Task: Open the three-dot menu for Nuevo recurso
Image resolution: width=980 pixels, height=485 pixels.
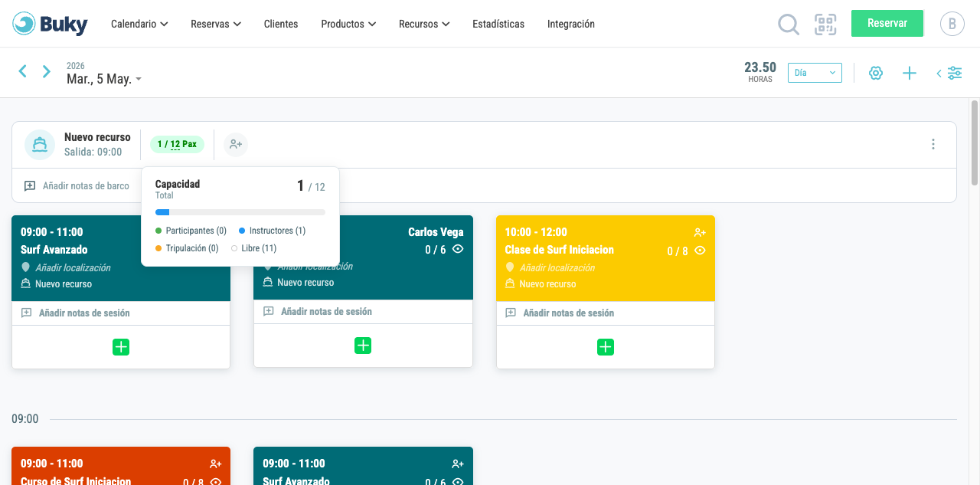Action: tap(933, 144)
